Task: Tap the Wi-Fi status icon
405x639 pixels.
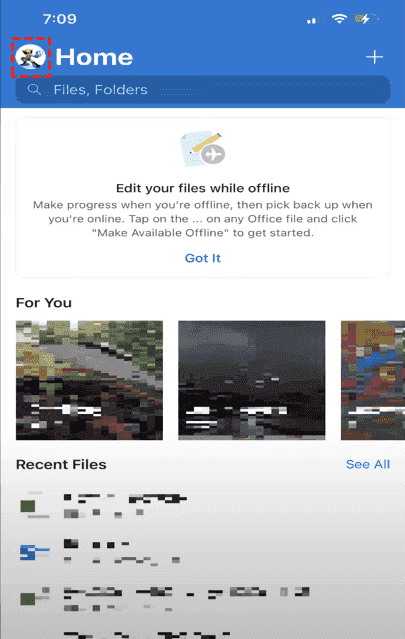Action: (x=339, y=19)
